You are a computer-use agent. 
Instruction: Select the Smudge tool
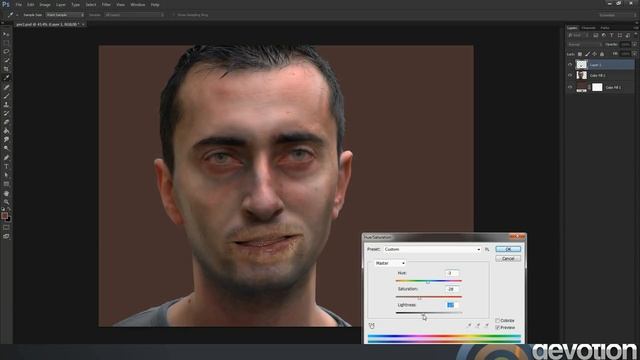pos(6,140)
